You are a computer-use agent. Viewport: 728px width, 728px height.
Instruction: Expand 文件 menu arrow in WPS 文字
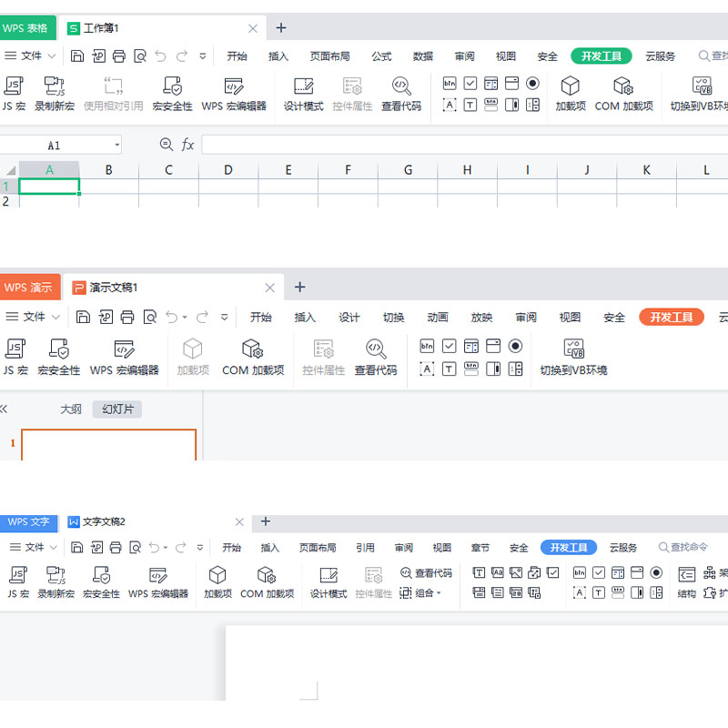point(54,548)
